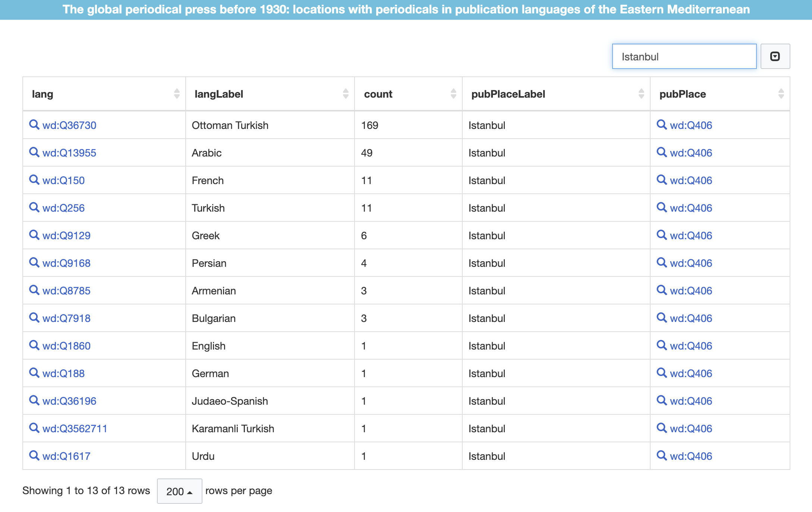
Task: Open the column toggle dropdown button
Action: point(775,56)
